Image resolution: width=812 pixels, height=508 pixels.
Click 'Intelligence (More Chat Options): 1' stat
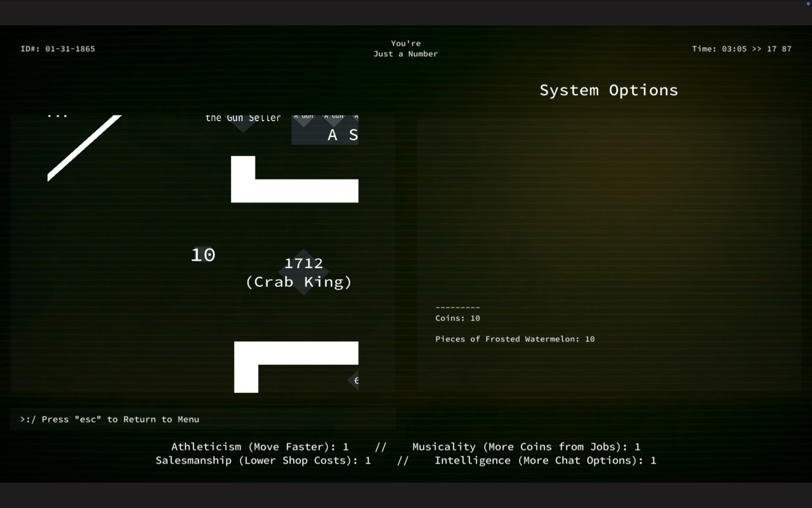tap(546, 461)
